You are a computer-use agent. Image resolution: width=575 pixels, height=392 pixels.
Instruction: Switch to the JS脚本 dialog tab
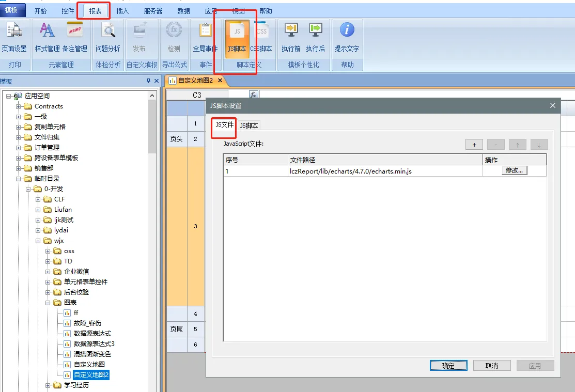(249, 126)
